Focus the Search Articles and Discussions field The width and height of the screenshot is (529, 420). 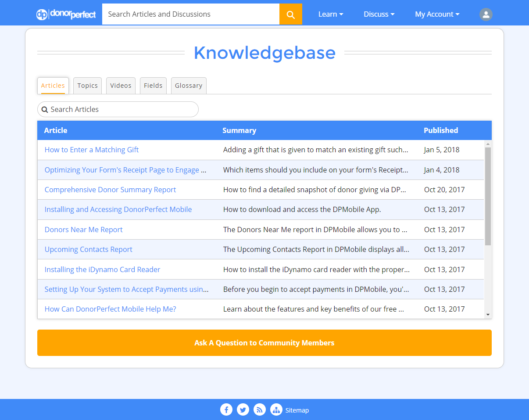coord(191,14)
